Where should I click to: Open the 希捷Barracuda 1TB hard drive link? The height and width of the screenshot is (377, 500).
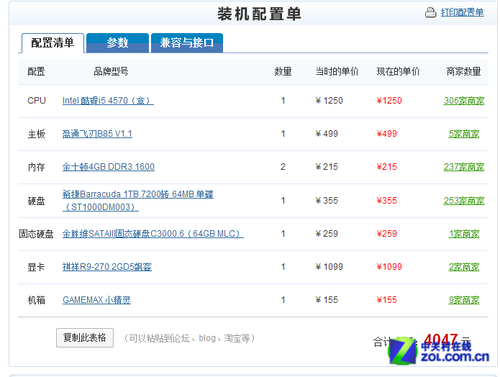138,200
